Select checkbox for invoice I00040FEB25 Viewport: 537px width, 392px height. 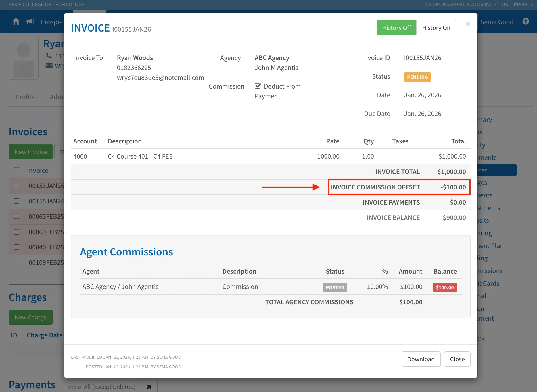(17, 247)
